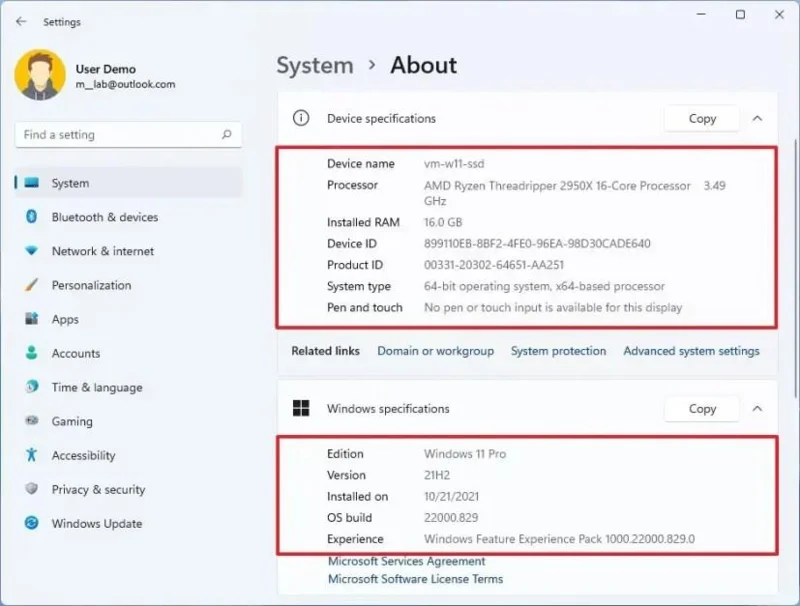Click the Bluetooth icon in sidebar
800x606 pixels.
[32, 217]
